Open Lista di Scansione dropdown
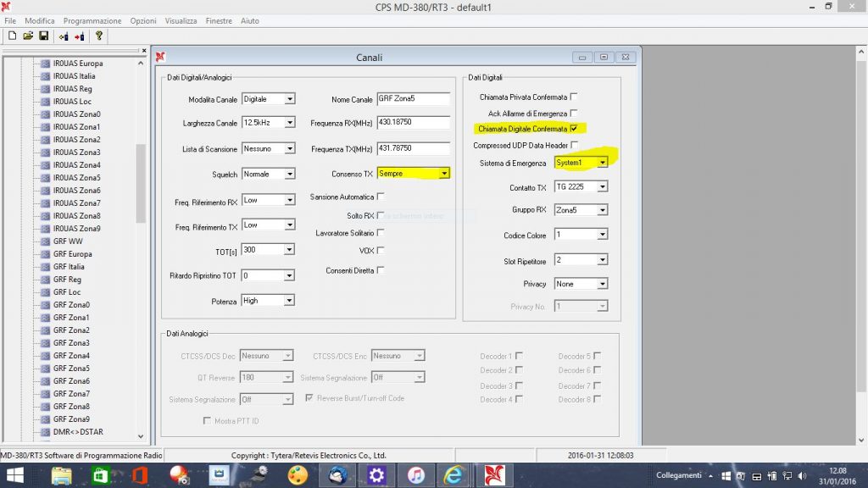Image resolution: width=868 pixels, height=488 pixels. click(290, 148)
